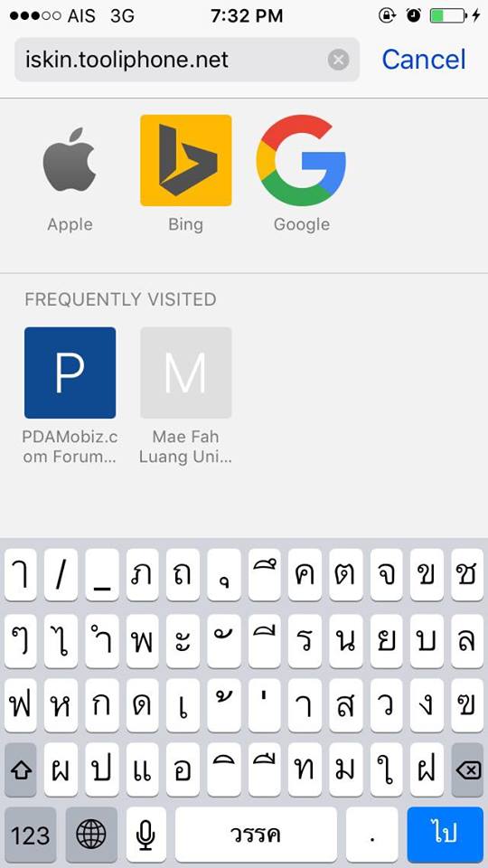Image resolution: width=488 pixels, height=868 pixels.
Task: Tap the microphone dictation key
Action: pos(145,835)
